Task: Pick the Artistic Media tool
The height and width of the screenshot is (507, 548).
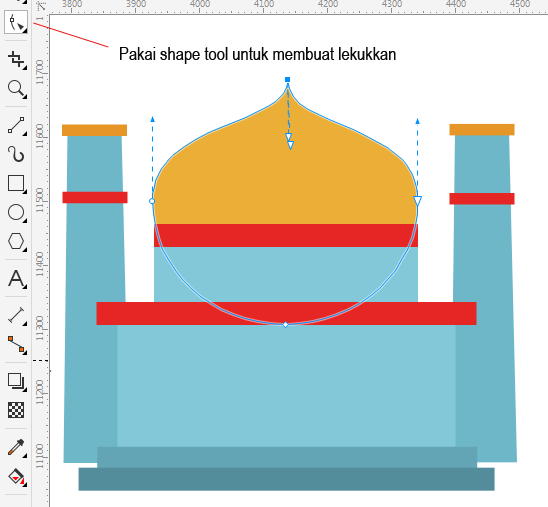Action: click(16, 154)
